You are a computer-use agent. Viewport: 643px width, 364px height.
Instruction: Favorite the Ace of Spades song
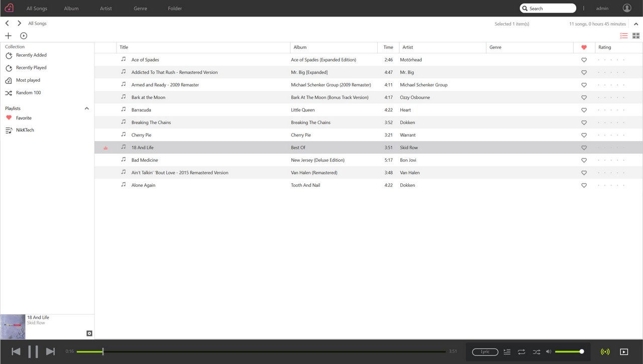(584, 60)
